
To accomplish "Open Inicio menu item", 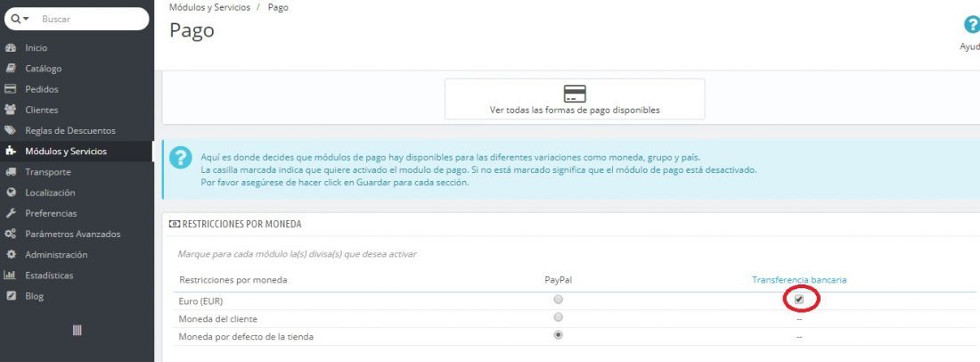I will coord(37,48).
